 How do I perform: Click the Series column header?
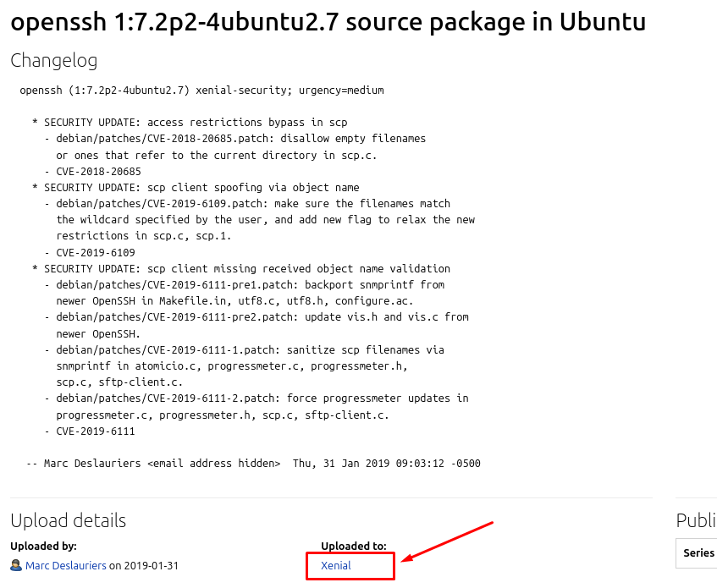tap(698, 552)
